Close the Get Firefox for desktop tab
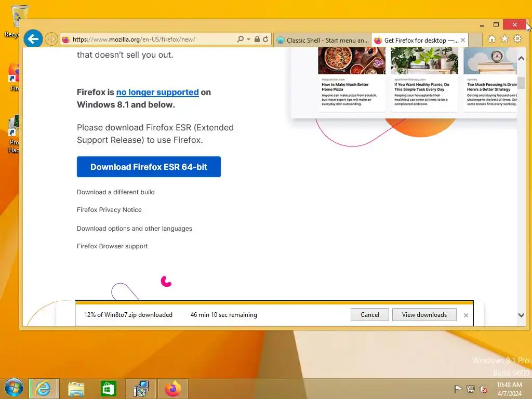 point(463,40)
